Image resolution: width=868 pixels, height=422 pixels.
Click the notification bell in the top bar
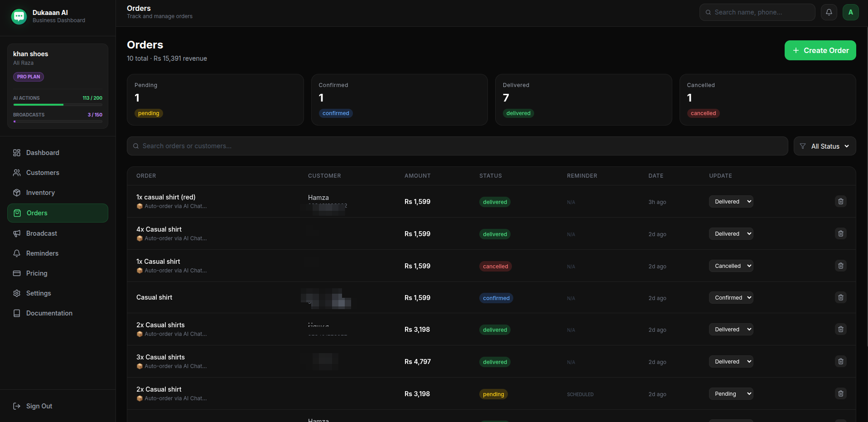pyautogui.click(x=829, y=12)
